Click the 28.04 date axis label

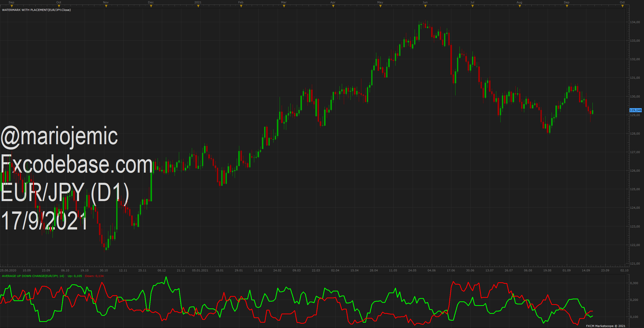pyautogui.click(x=374, y=270)
